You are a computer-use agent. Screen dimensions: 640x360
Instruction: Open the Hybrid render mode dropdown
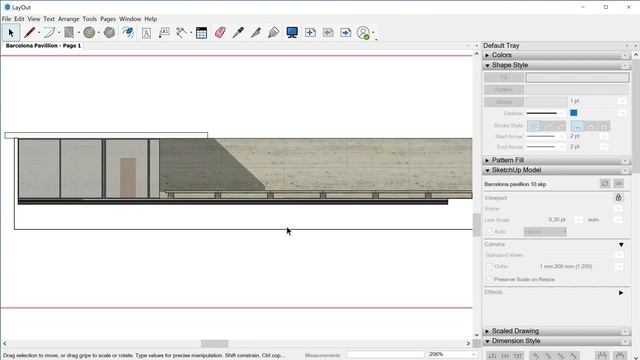545,232
